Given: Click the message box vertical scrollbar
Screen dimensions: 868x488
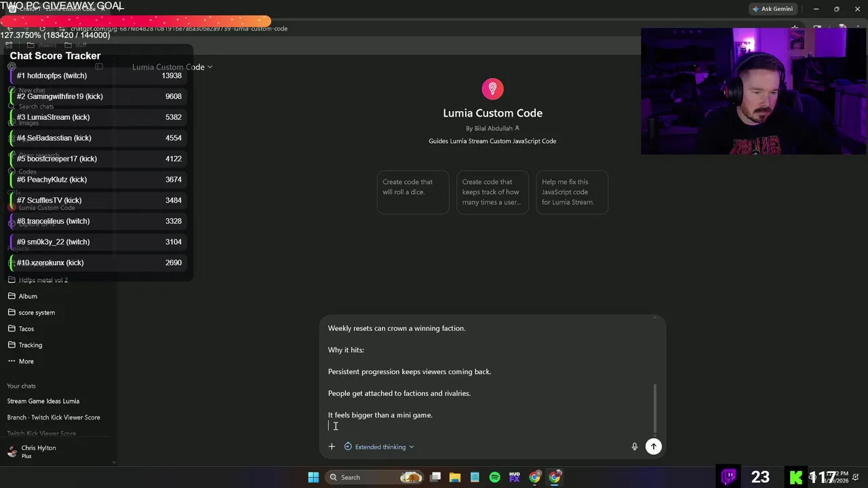Looking at the screenshot, I should 654,408.
